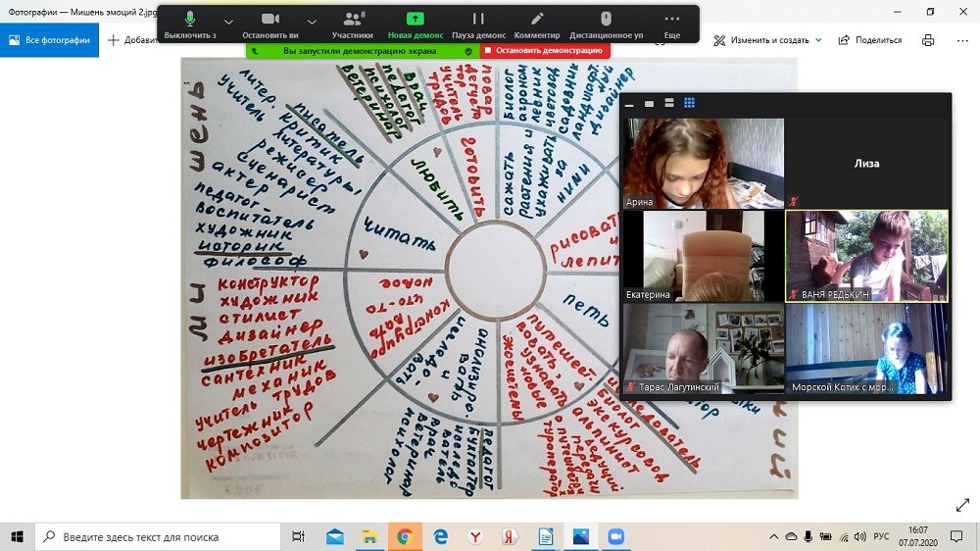Viewport: 980px width, 551px height.
Task: Print the photo using printer icon
Action: point(928,40)
